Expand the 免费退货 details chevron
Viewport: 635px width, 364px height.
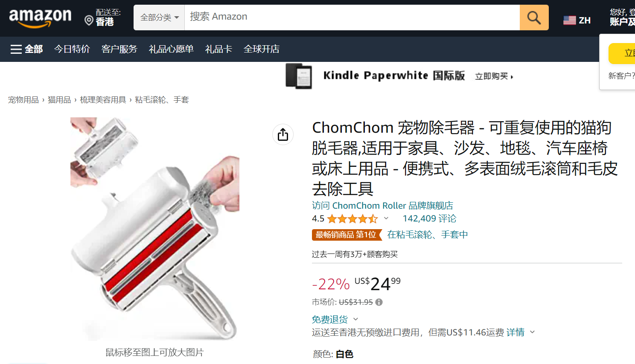356,319
